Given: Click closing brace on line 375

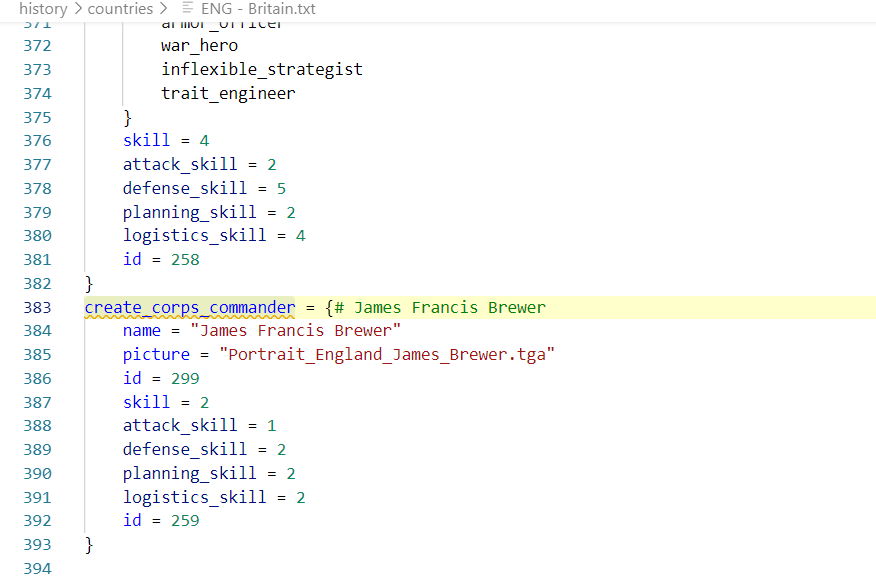Looking at the screenshot, I should click(x=127, y=118).
